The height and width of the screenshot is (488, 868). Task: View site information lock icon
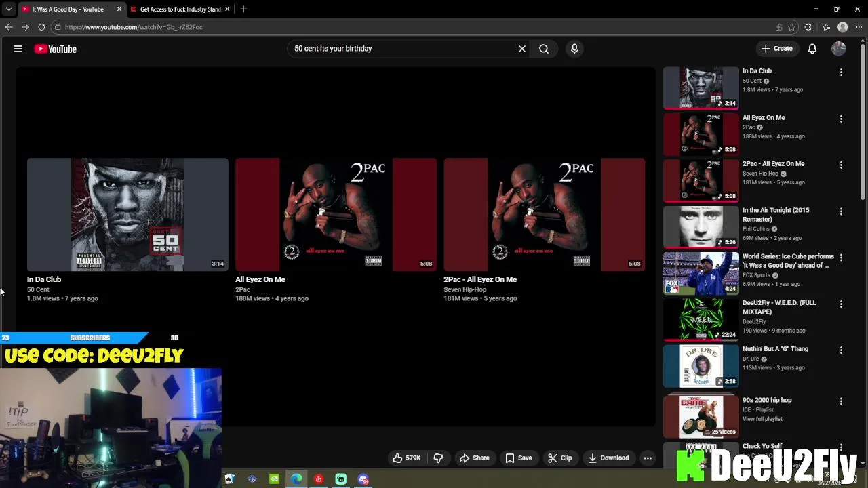[x=58, y=27]
